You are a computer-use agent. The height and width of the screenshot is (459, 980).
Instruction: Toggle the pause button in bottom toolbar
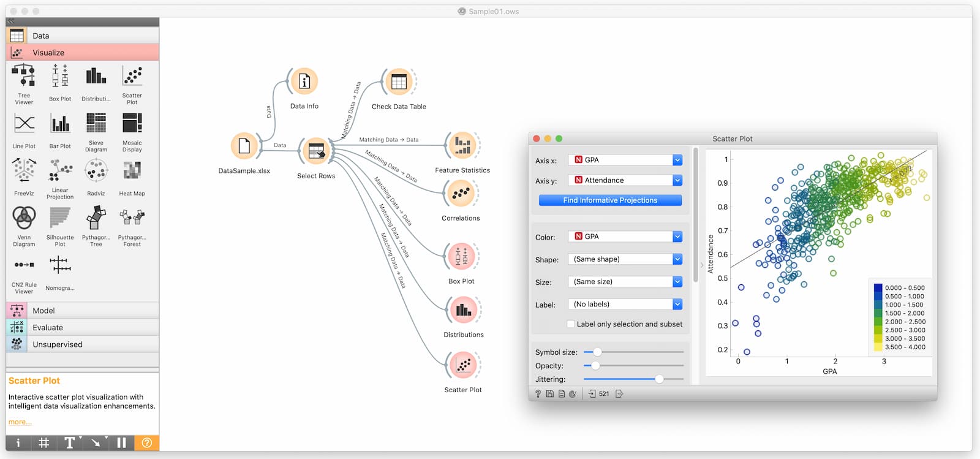[121, 442]
